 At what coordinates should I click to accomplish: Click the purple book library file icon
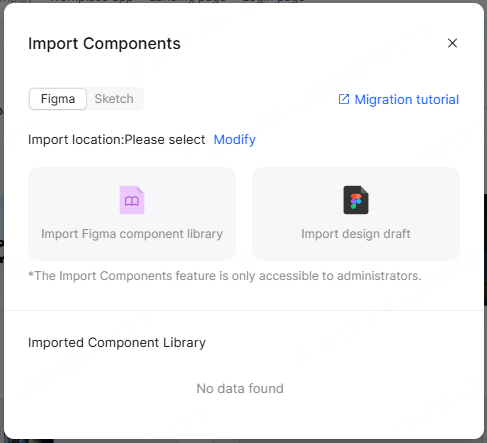coord(132,200)
